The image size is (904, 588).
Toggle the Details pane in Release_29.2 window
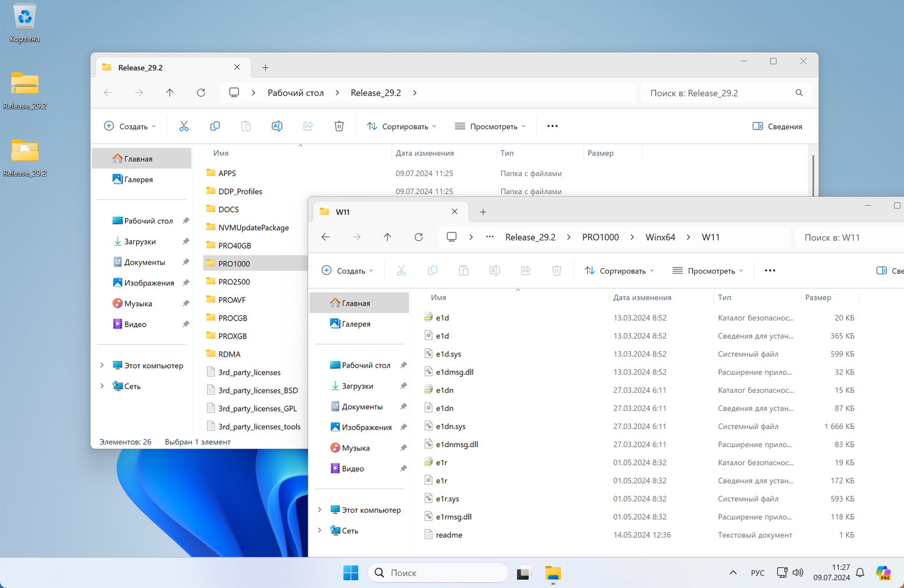coord(777,126)
